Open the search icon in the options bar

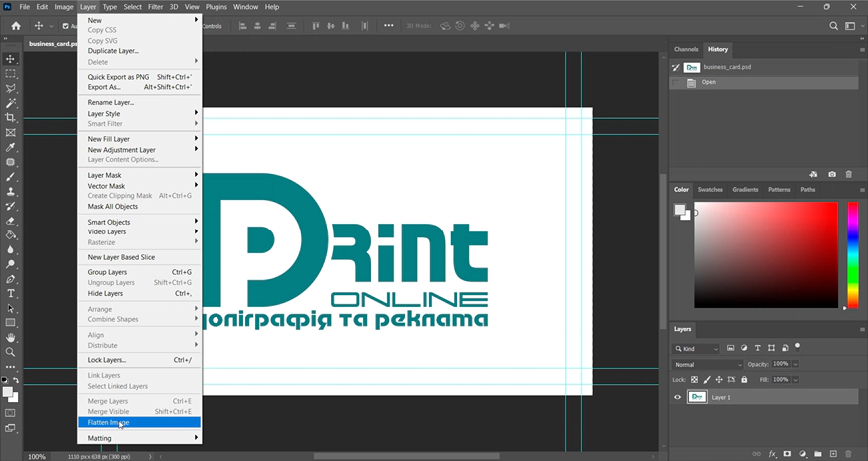834,26
